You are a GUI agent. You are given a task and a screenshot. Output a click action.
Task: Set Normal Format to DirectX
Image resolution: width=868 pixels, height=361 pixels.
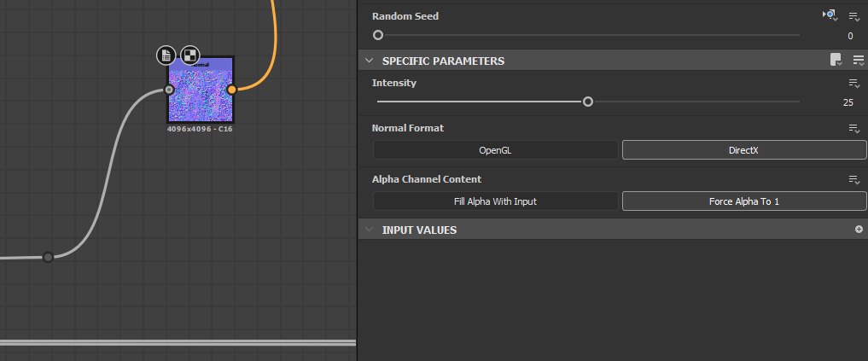[743, 149]
